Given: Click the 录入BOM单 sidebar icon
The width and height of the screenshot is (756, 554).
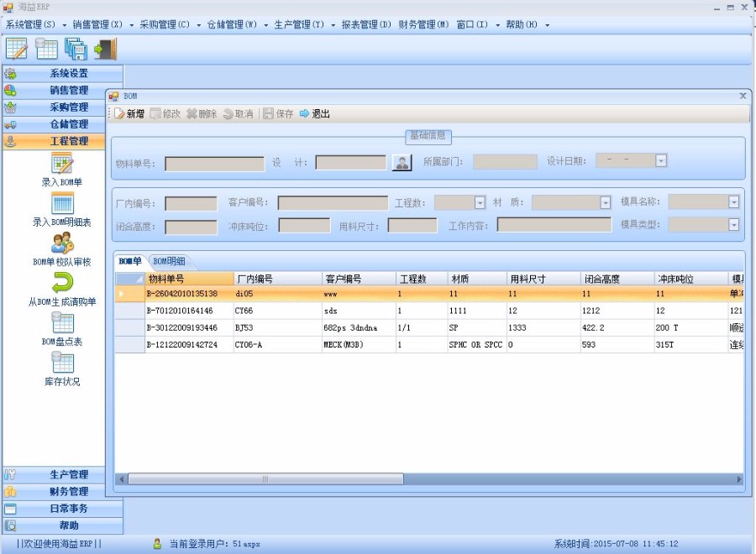Looking at the screenshot, I should coord(62,164).
